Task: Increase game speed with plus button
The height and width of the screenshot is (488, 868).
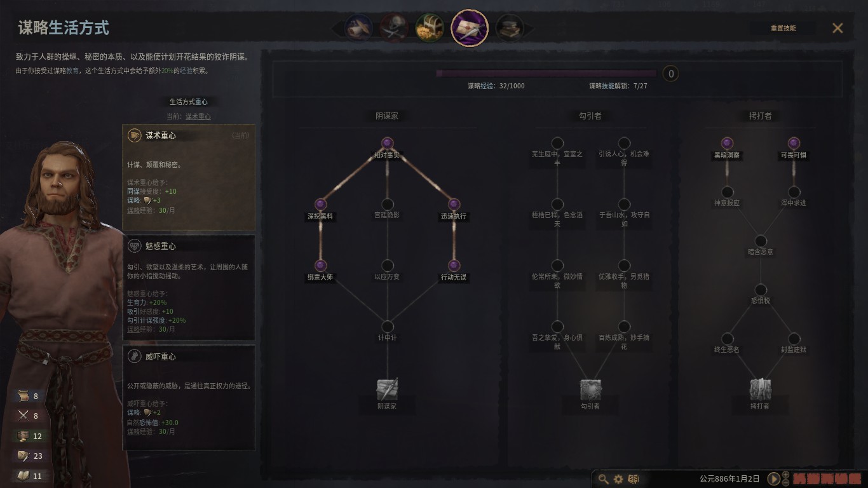Action: (x=785, y=475)
